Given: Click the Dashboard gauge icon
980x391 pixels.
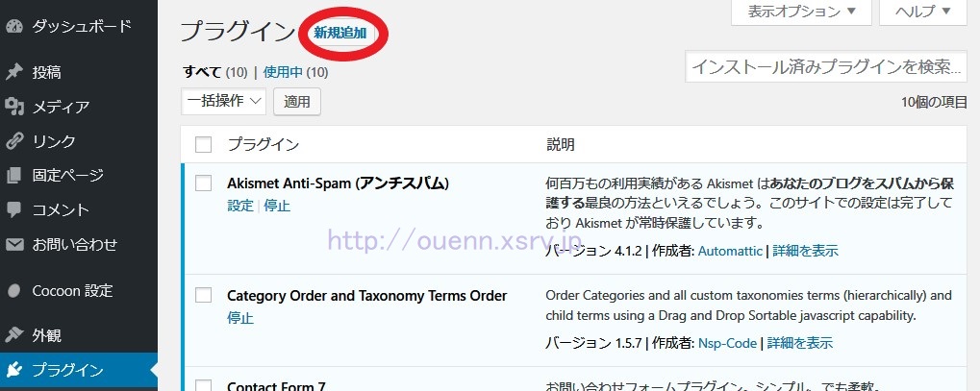Looking at the screenshot, I should 14,26.
